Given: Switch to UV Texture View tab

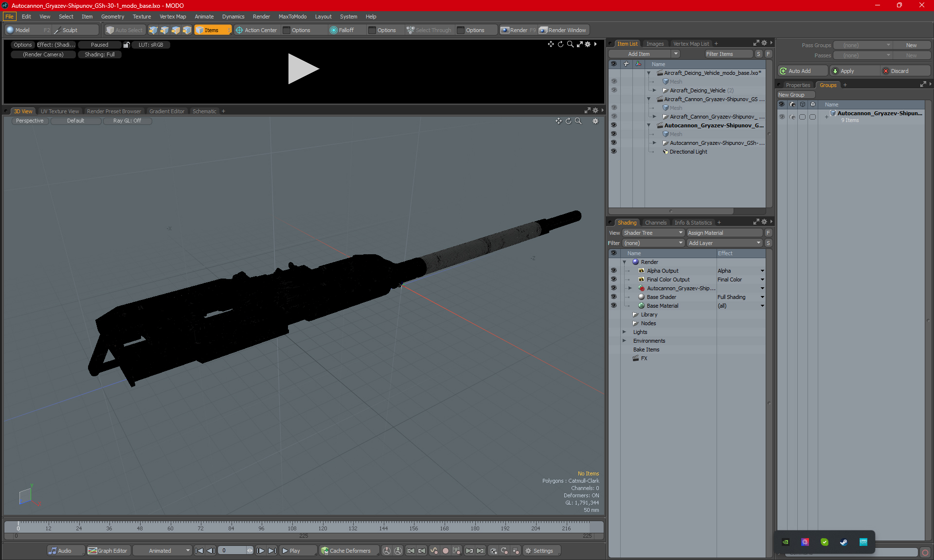Looking at the screenshot, I should pos(59,111).
